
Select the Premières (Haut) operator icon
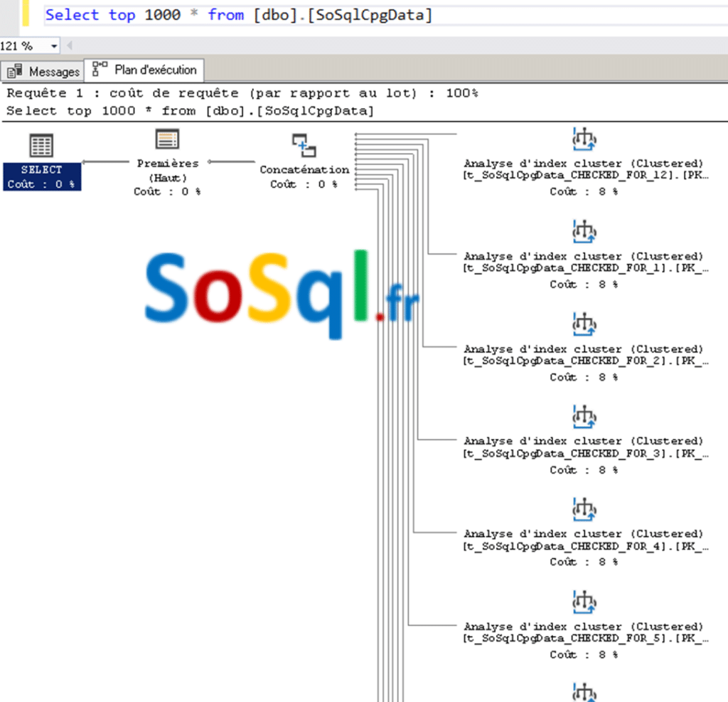coord(167,139)
